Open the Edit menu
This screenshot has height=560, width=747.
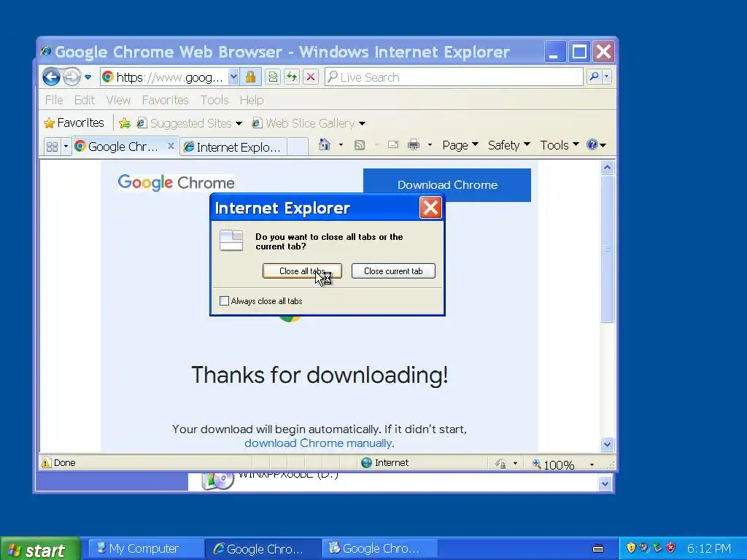85,100
